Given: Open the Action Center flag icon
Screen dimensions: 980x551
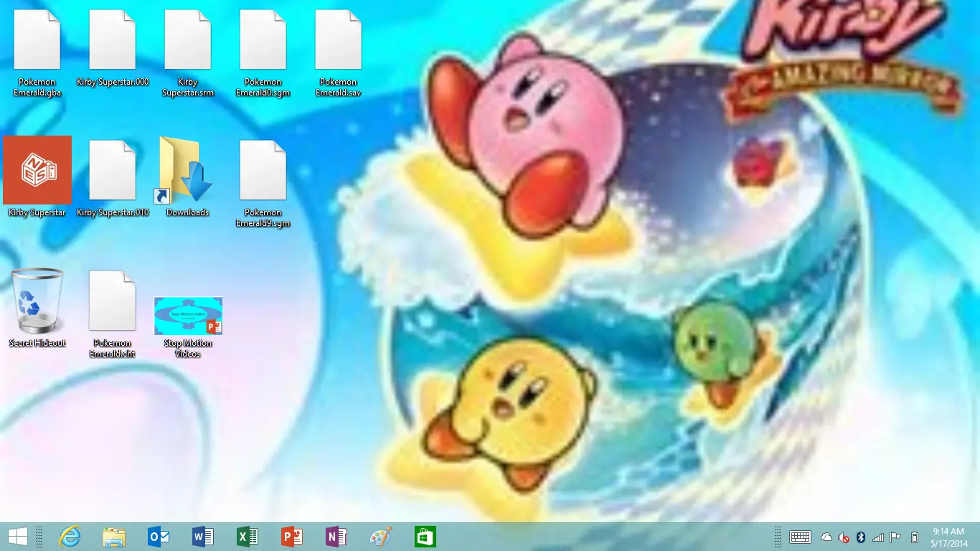Looking at the screenshot, I should (x=895, y=537).
